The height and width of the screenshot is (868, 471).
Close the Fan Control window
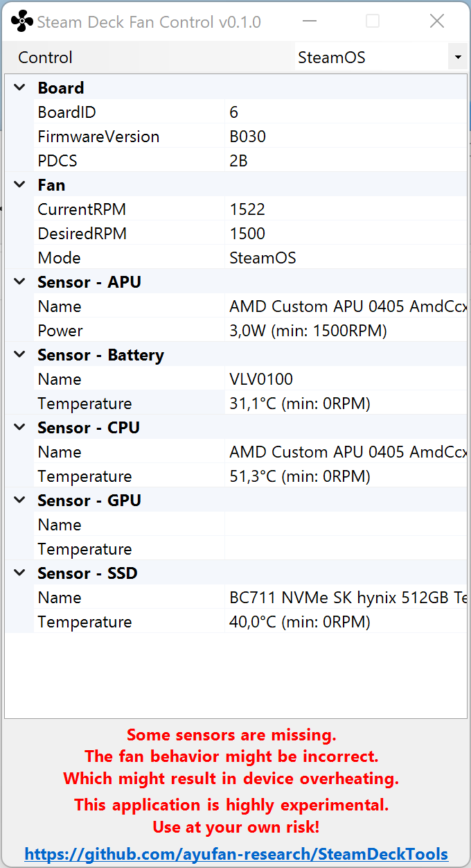point(437,21)
